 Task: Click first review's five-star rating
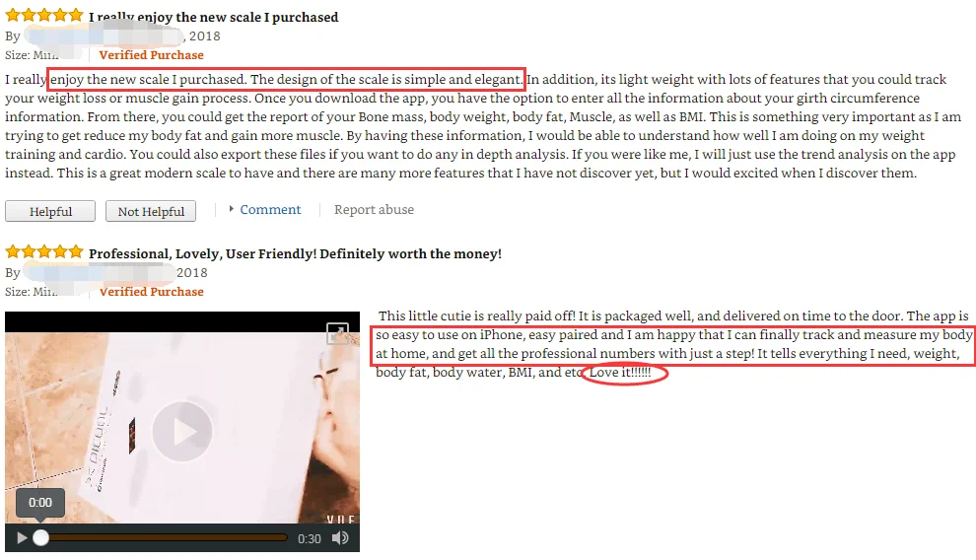pyautogui.click(x=44, y=15)
